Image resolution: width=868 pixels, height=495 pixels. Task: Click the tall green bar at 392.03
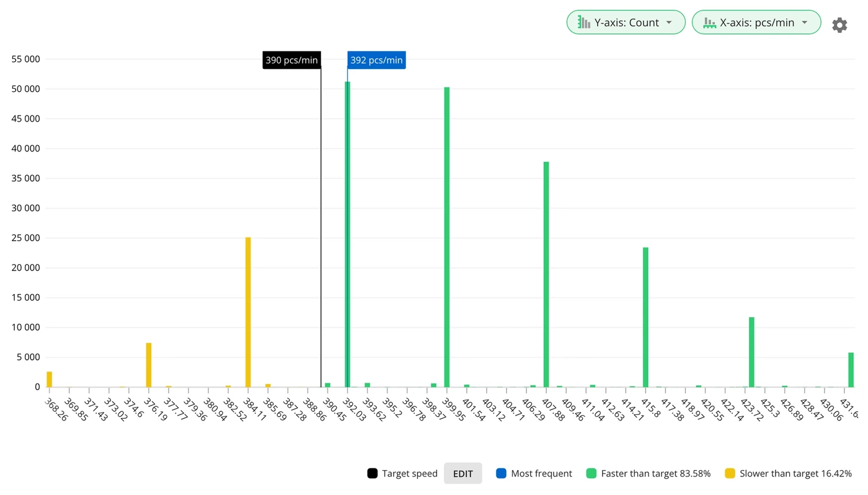[x=347, y=234]
